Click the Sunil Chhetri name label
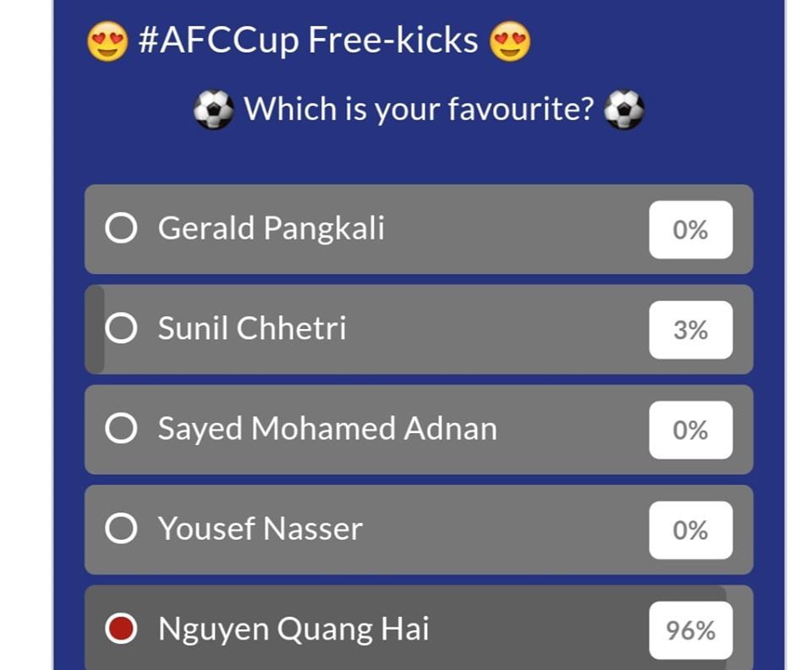 point(252,328)
